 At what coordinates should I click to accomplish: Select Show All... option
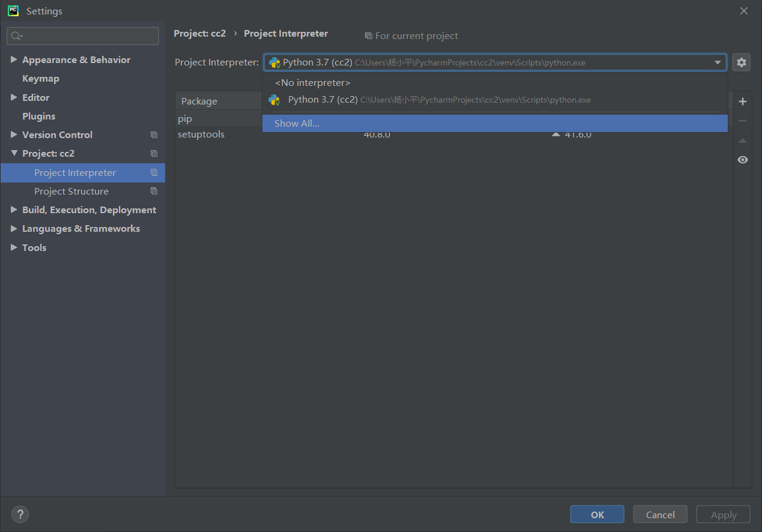[495, 123]
